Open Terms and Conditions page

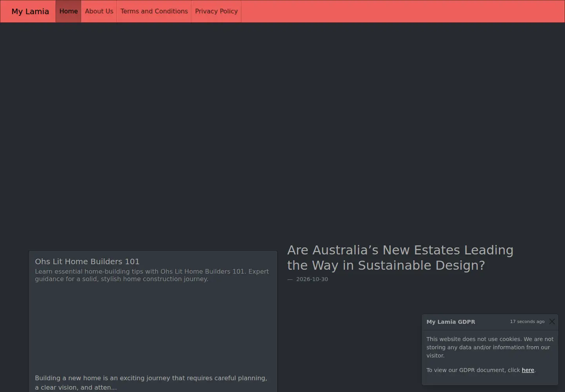pyautogui.click(x=154, y=11)
